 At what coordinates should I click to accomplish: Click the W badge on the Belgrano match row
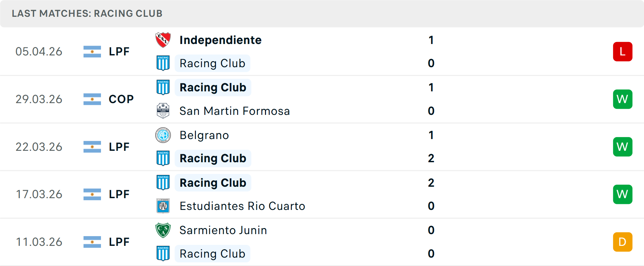point(623,147)
